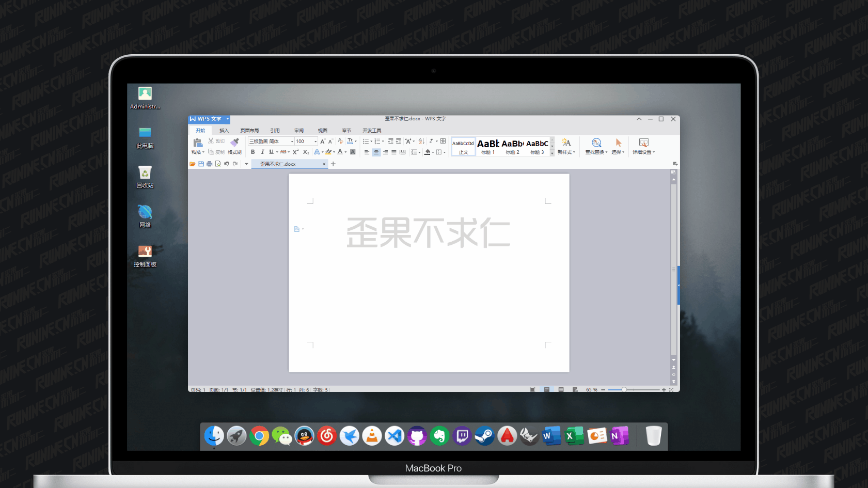The width and height of the screenshot is (868, 488).
Task: Open the Page Layout (页面布局) ribbon tab
Action: [249, 131]
